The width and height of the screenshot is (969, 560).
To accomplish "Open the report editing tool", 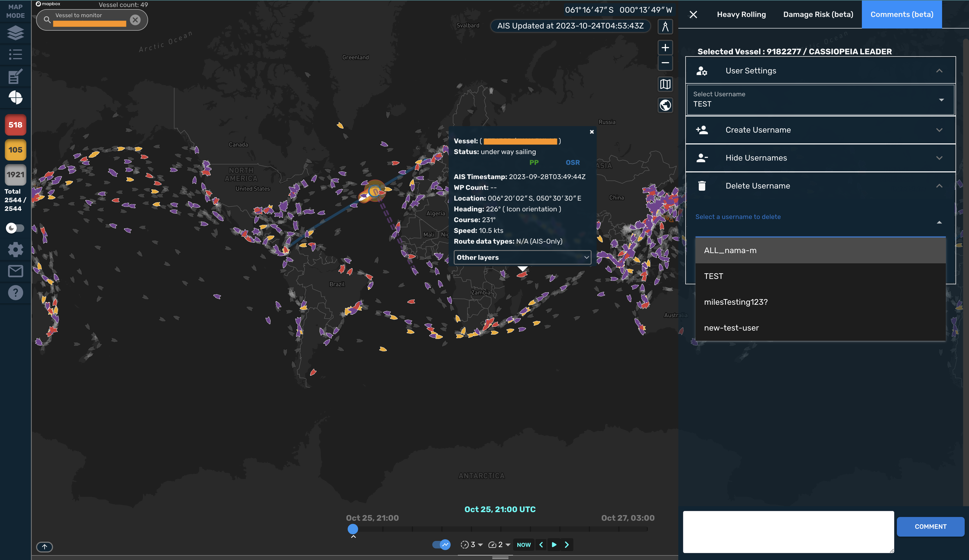I will point(15,76).
